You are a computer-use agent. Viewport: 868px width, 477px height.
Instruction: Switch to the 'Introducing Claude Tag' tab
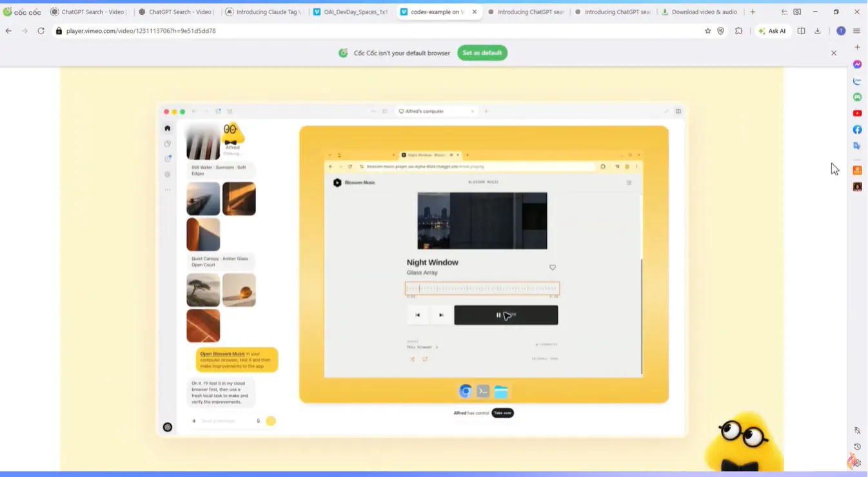point(264,12)
